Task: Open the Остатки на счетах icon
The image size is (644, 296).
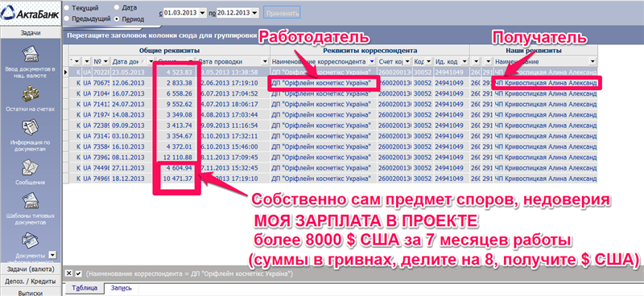Action: tap(31, 94)
